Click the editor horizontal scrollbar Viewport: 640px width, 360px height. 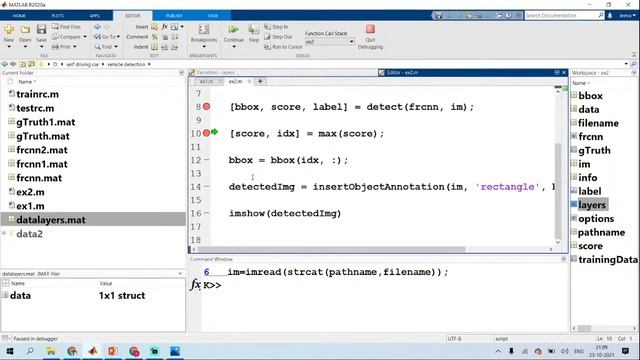(x=331, y=249)
